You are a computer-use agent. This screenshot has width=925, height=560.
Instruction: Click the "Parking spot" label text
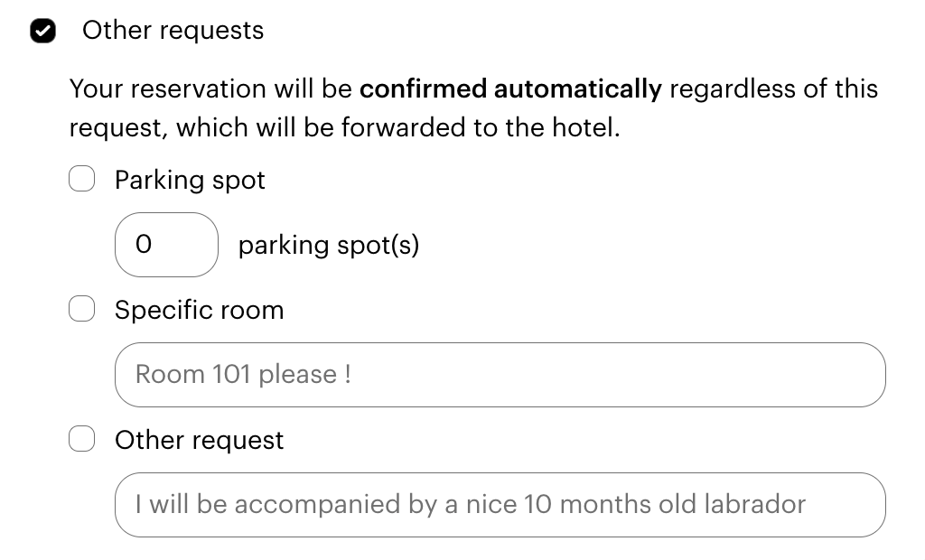[x=190, y=180]
